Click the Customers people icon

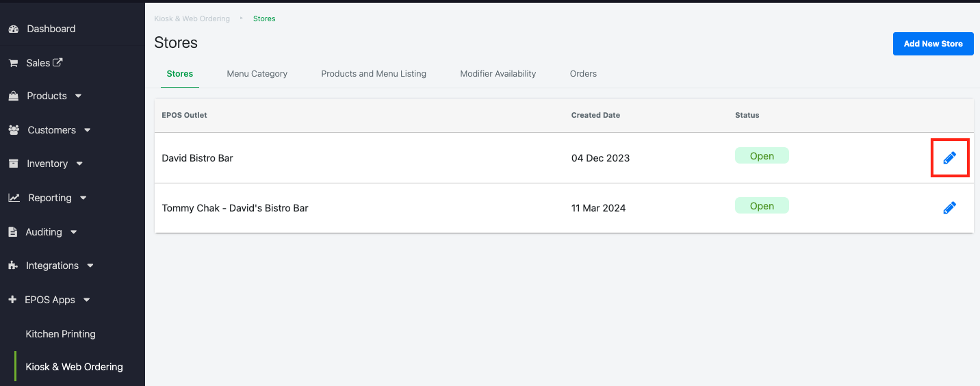(x=14, y=130)
